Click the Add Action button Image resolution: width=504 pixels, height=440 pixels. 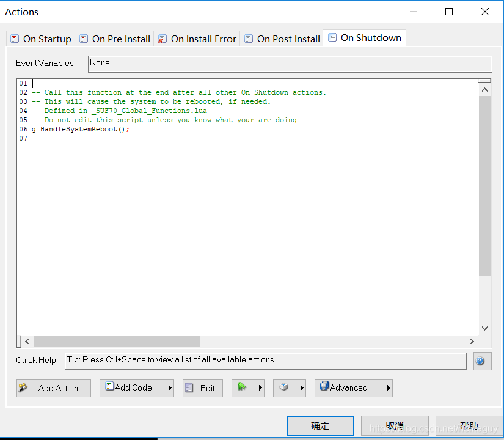(x=54, y=388)
